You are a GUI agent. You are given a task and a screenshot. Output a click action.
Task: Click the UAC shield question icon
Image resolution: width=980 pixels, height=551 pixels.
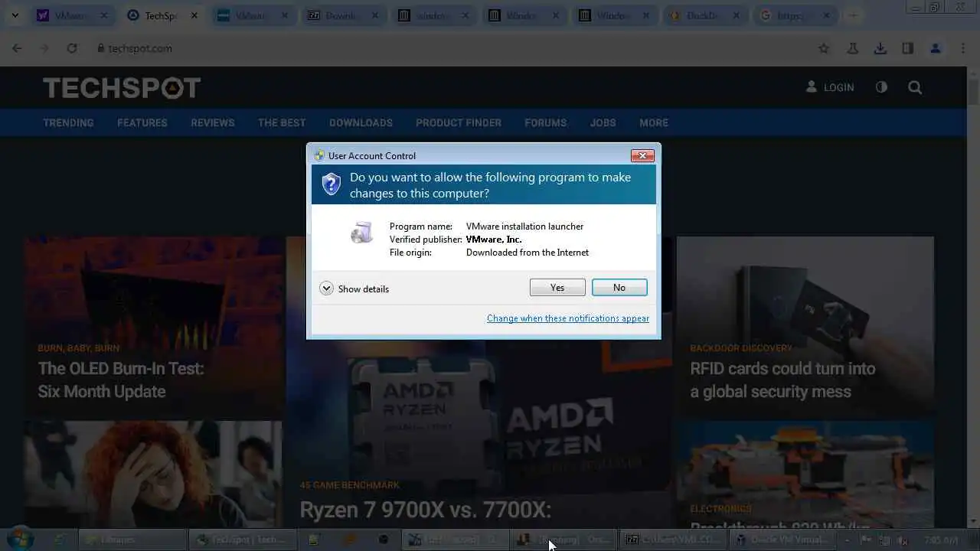331,184
